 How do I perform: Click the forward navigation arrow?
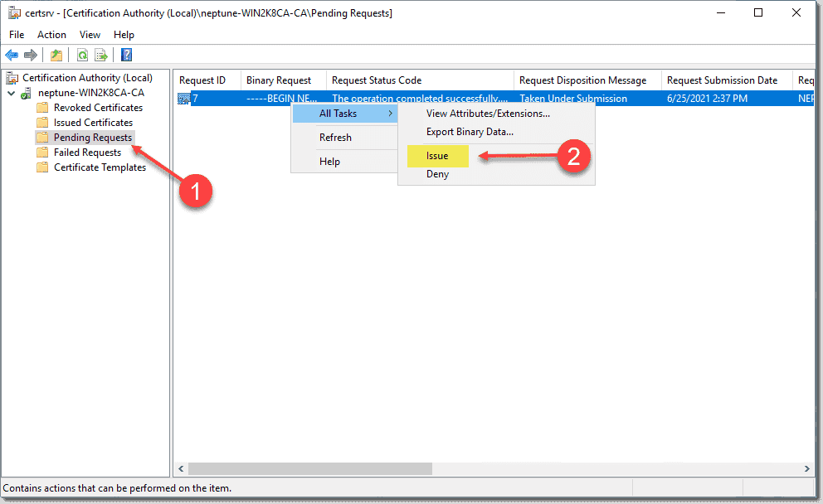tap(32, 55)
